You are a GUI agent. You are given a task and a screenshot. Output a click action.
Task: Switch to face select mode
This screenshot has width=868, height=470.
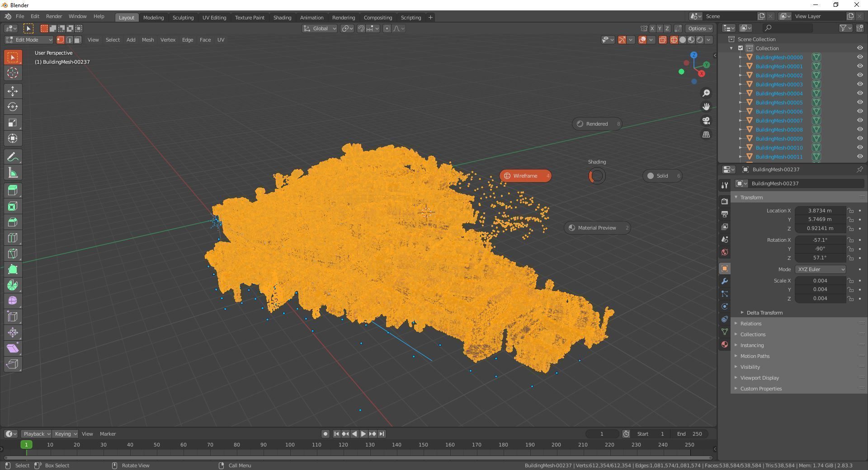pyautogui.click(x=78, y=40)
